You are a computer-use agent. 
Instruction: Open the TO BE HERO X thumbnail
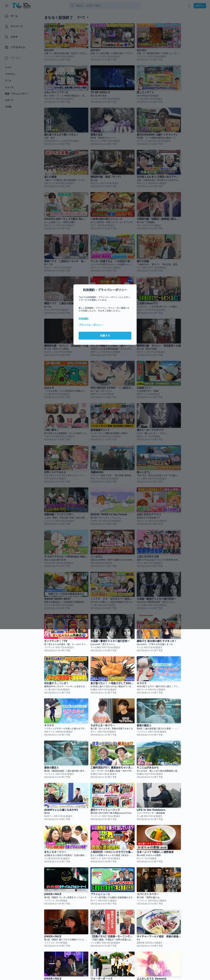click(112, 78)
